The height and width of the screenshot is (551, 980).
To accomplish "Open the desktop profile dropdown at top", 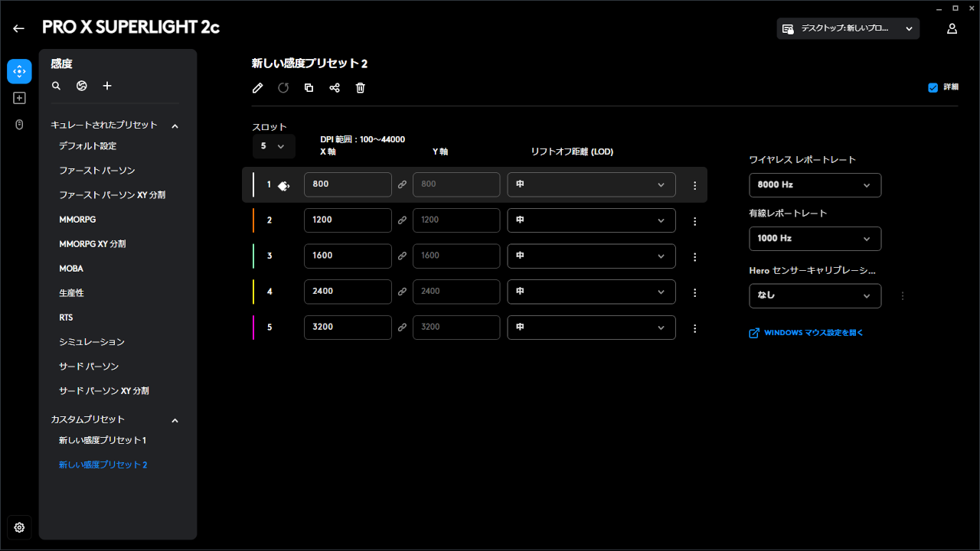I will tap(848, 28).
